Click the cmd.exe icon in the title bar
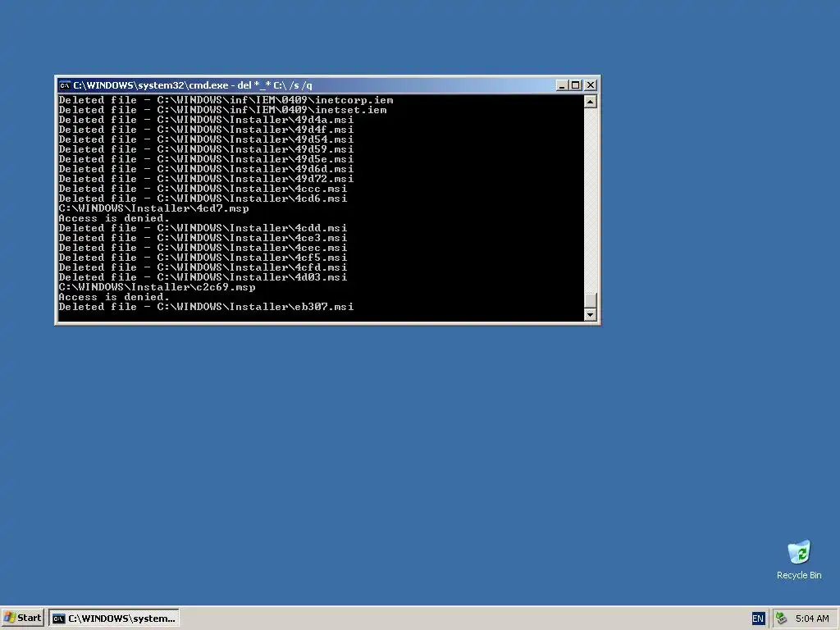 [x=65, y=85]
